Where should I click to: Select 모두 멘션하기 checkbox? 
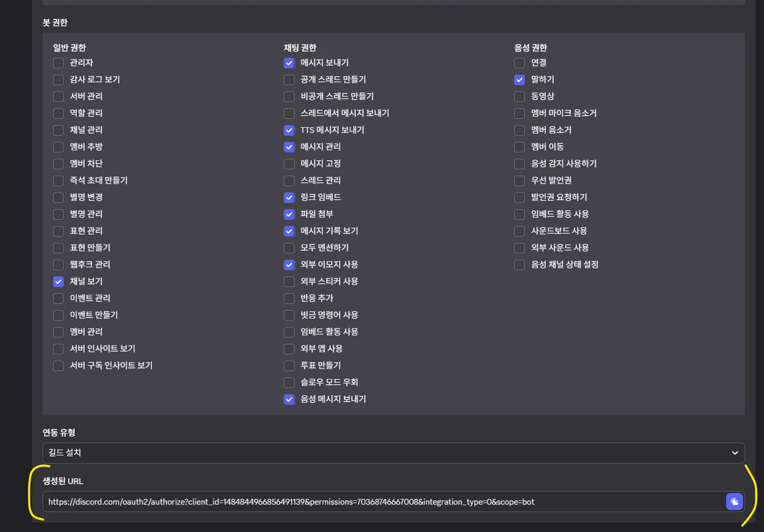click(289, 248)
